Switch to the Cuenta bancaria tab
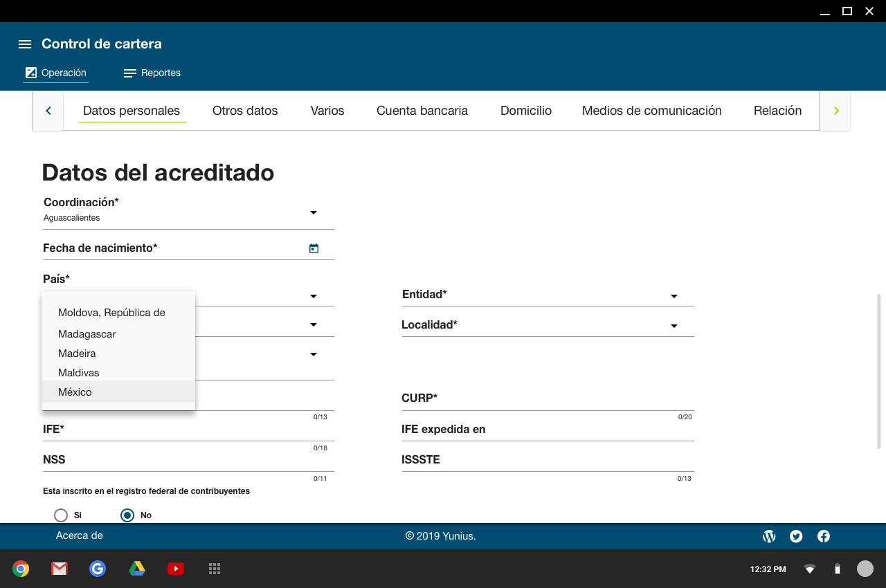 [422, 111]
